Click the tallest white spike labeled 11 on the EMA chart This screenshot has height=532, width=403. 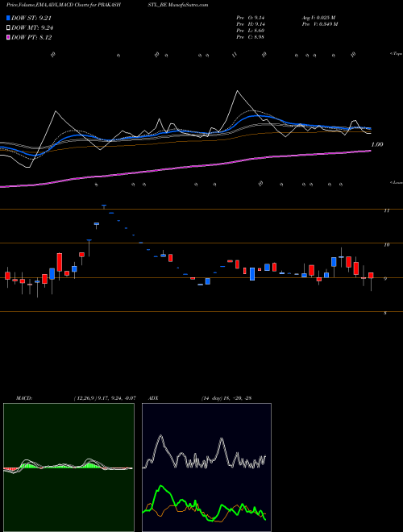237,91
